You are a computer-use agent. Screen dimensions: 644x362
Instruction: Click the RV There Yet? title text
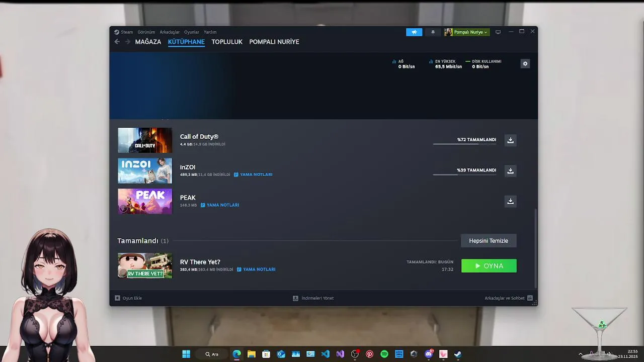(x=200, y=262)
